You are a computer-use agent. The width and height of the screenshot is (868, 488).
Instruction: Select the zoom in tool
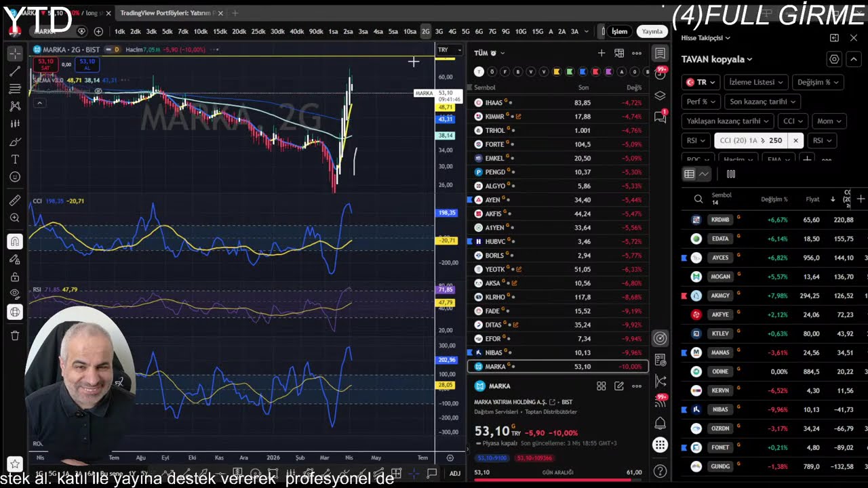point(15,218)
